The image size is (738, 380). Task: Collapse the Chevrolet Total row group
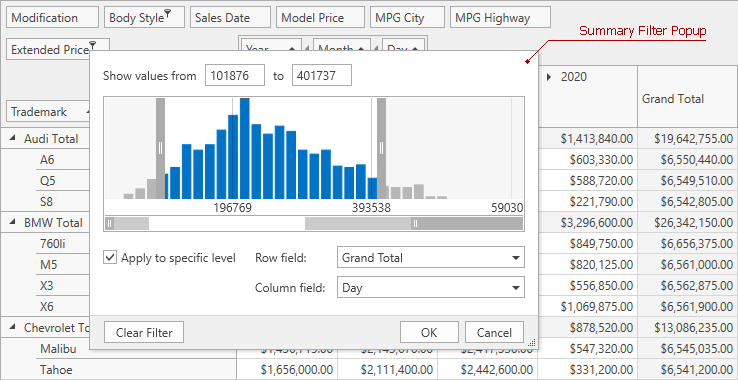pyautogui.click(x=14, y=327)
